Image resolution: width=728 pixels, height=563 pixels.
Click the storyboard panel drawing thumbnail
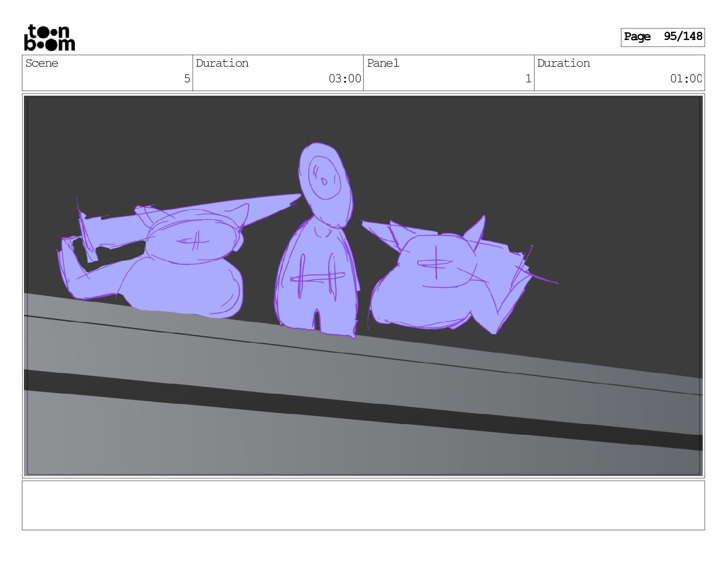[x=363, y=286]
